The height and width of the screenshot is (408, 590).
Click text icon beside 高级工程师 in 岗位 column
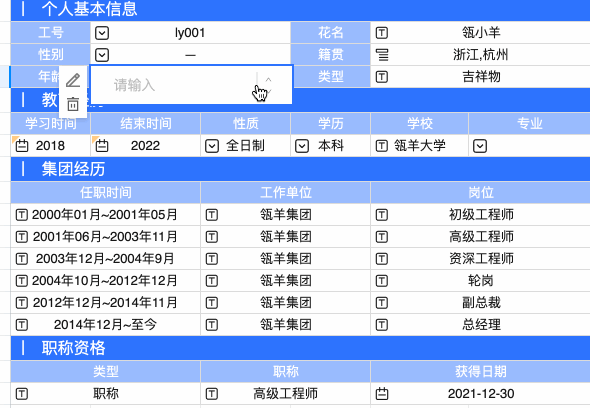(x=382, y=237)
